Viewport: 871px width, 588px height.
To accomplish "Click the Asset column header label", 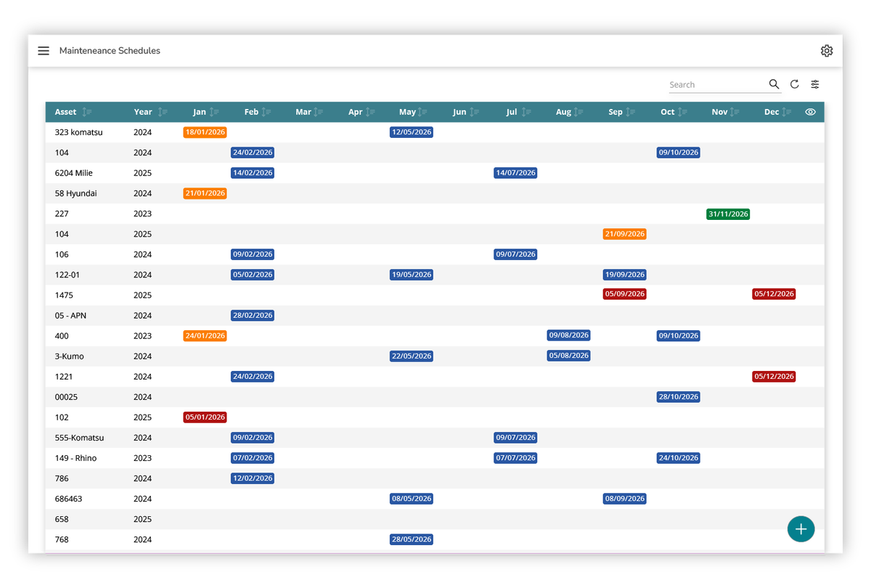I will click(x=65, y=112).
